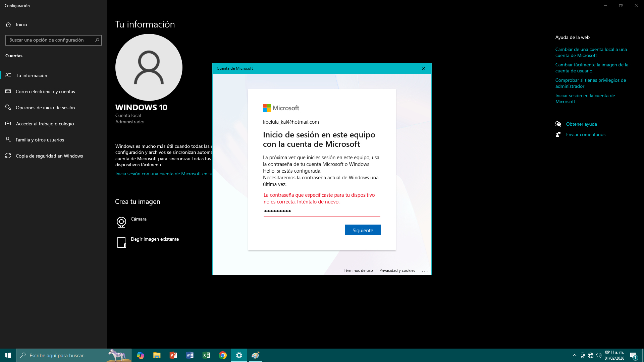Open Comprobar privilegios de administrador link
This screenshot has width=644, height=362.
click(590, 83)
